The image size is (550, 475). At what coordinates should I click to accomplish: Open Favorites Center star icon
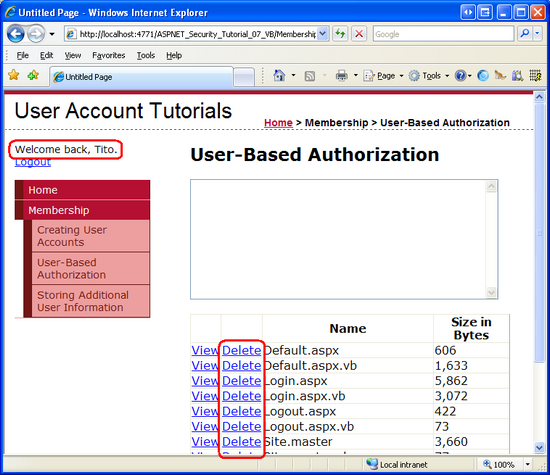tap(14, 75)
